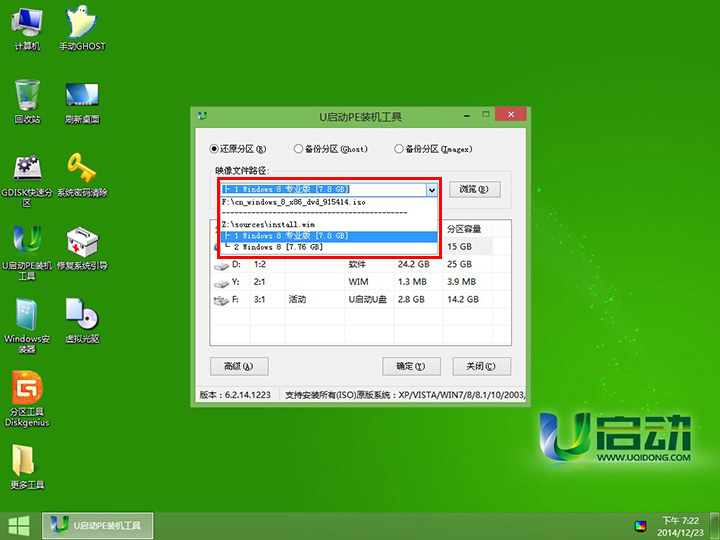The image size is (720, 540).
Task: Launch the 系统密码清除 key icon
Action: (x=82, y=175)
